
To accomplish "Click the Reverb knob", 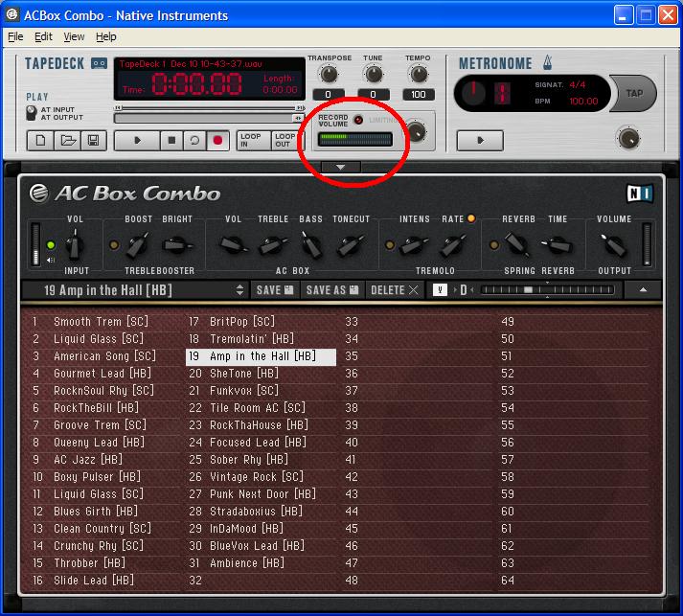I will click(x=517, y=244).
